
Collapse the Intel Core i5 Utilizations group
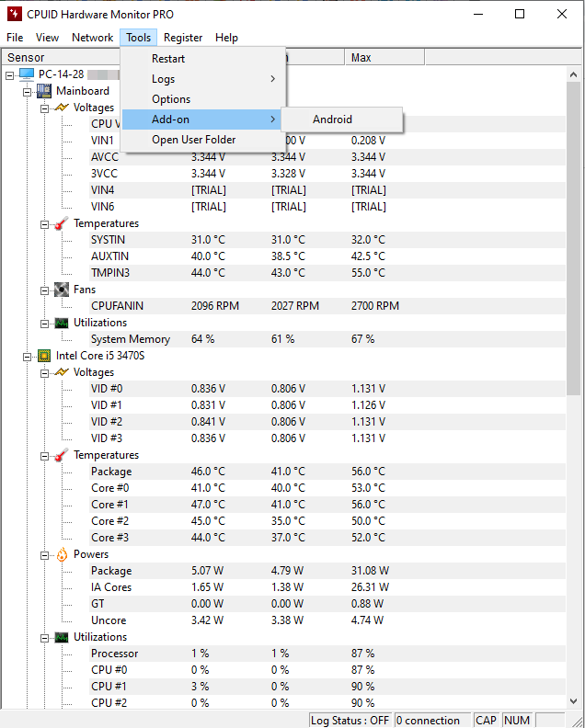point(44,638)
